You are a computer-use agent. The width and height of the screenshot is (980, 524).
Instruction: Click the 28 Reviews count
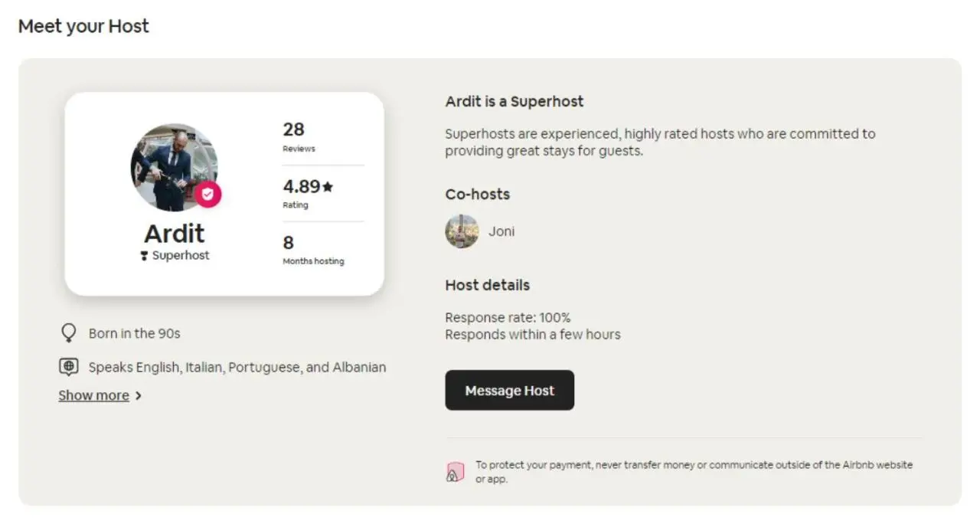point(299,137)
